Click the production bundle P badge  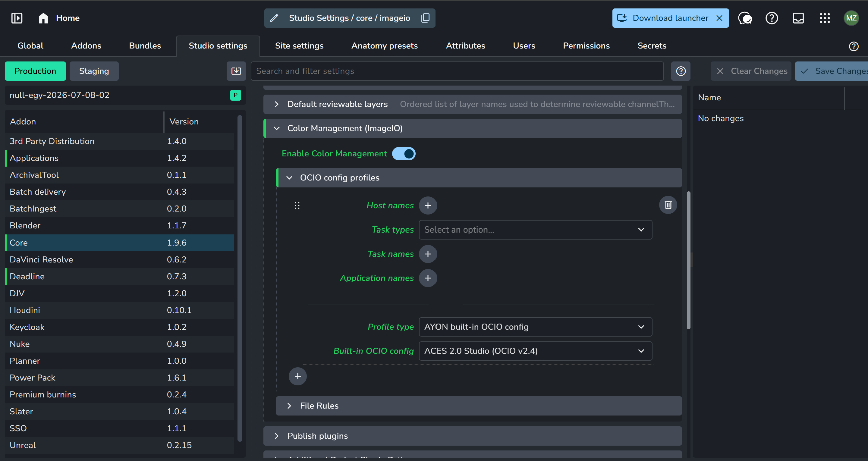tap(235, 96)
